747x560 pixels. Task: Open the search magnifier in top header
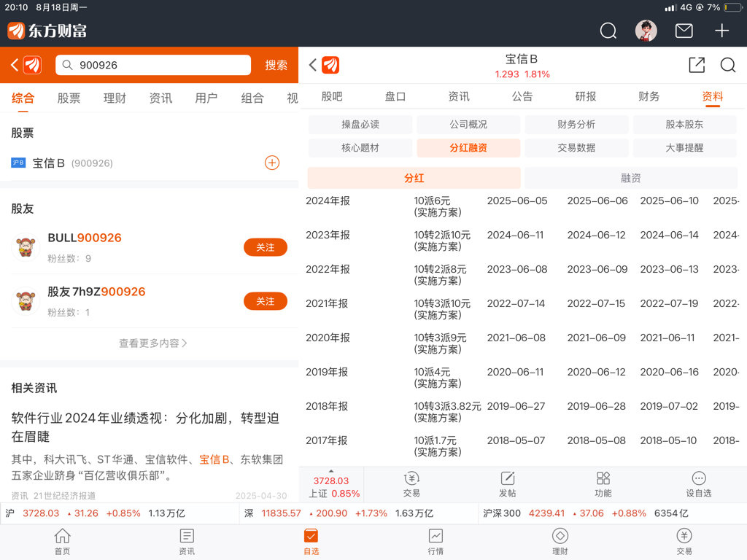608,31
